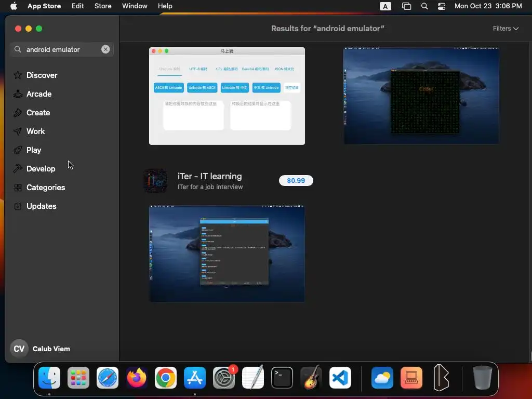This screenshot has width=532, height=399.
Task: Click the Discover star icon in sidebar
Action: click(x=18, y=75)
